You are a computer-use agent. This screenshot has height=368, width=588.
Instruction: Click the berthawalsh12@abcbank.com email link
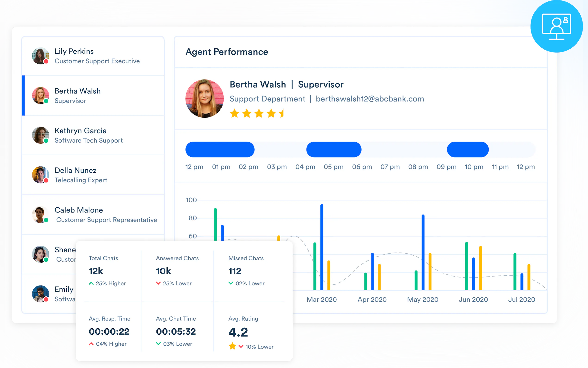(369, 99)
